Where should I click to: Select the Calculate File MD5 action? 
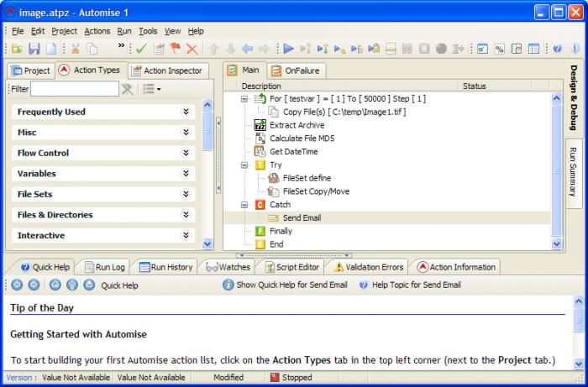coord(302,139)
